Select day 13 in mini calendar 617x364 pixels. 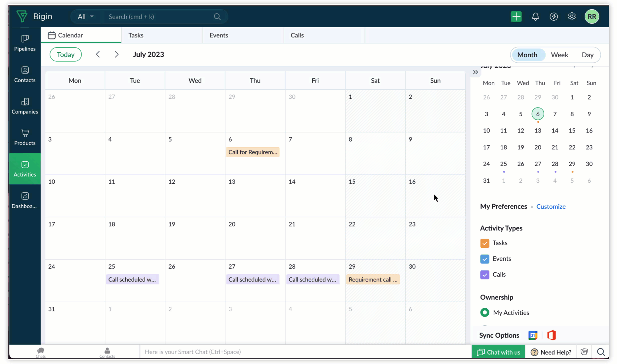click(537, 130)
